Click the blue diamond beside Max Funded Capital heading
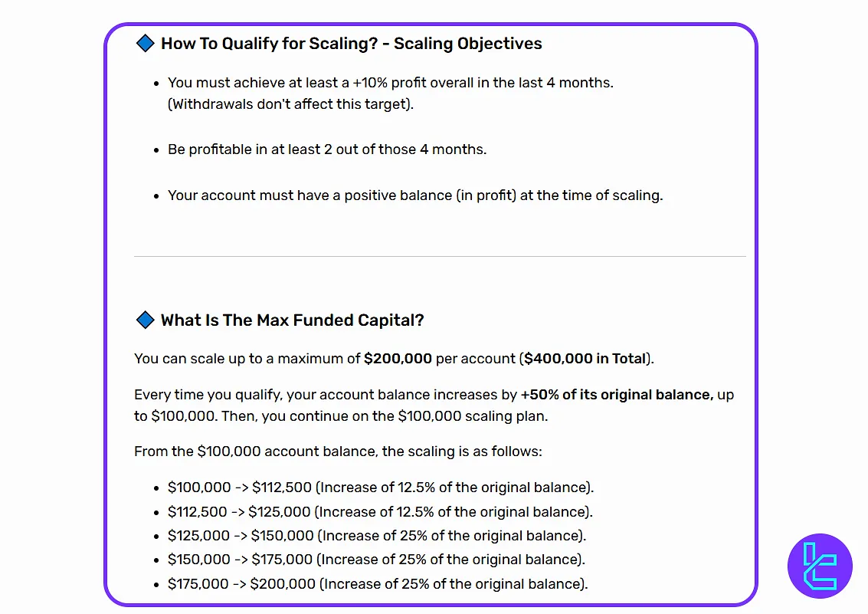Viewport: 868px width, 614px height. click(145, 320)
